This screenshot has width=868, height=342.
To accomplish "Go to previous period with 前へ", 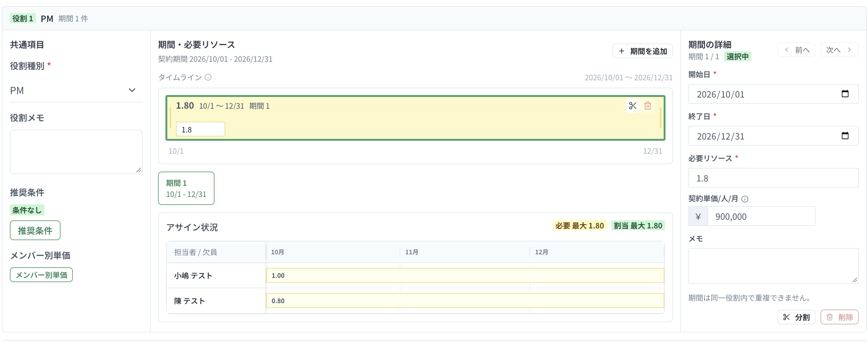I will [796, 50].
